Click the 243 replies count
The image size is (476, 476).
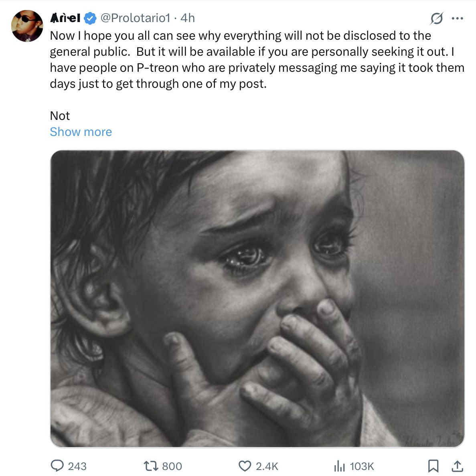tap(77, 466)
